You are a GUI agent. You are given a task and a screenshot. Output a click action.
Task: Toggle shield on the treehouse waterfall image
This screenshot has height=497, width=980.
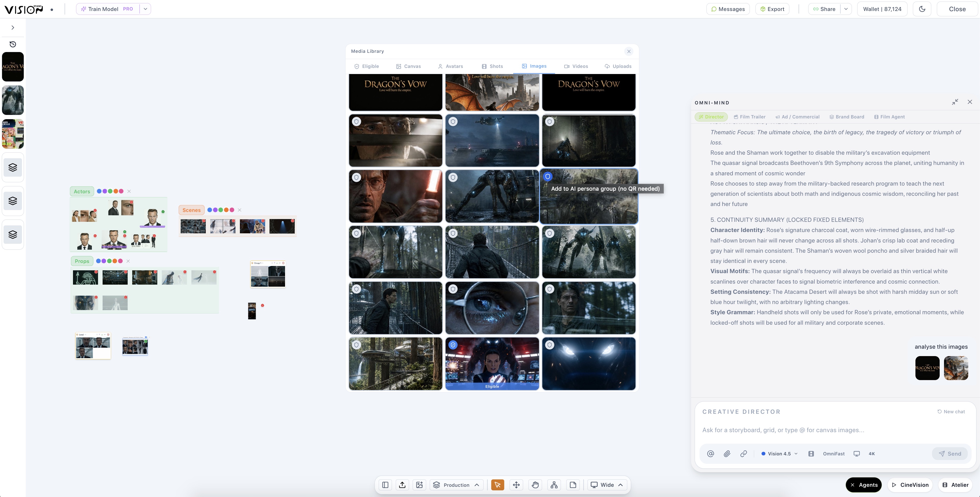(x=356, y=345)
